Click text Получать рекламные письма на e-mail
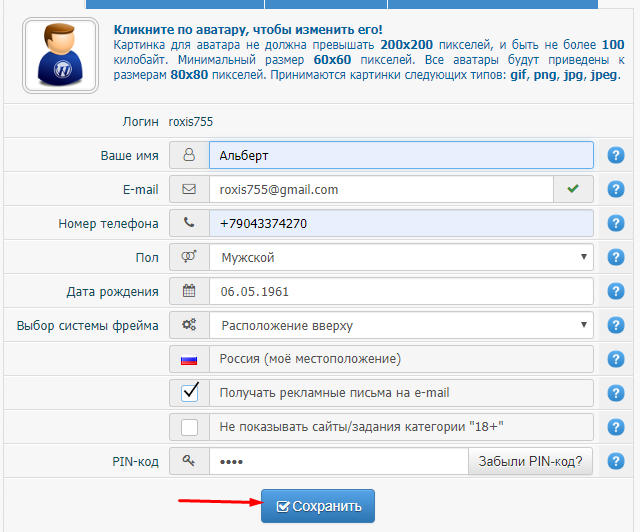 tap(334, 393)
